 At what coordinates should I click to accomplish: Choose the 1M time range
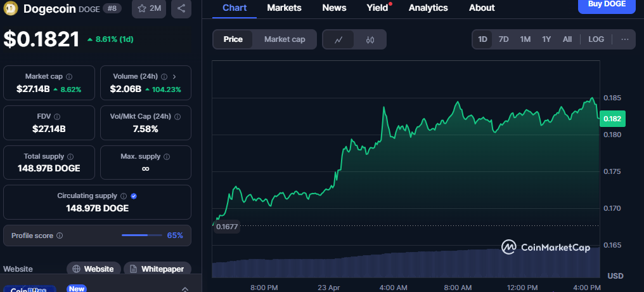[525, 39]
